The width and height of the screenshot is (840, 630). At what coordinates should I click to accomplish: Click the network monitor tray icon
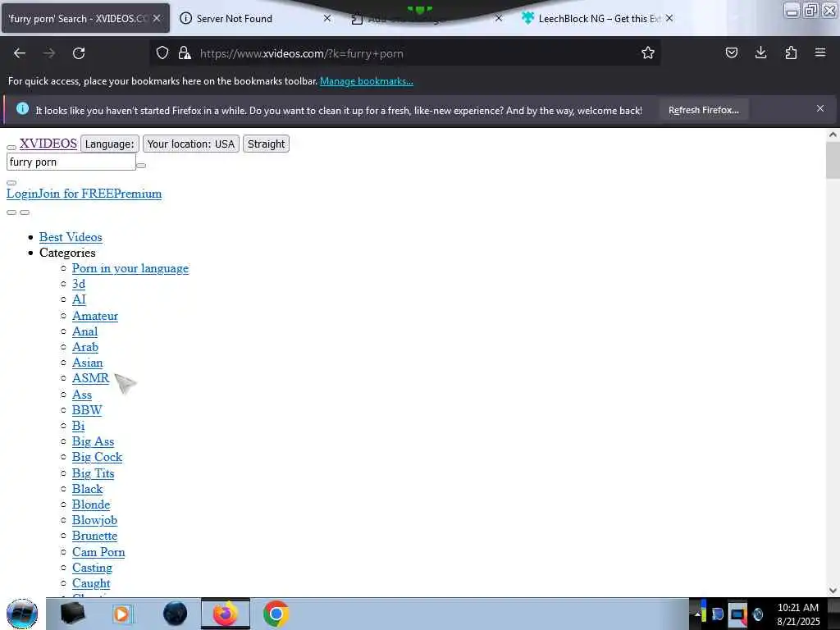(737, 614)
